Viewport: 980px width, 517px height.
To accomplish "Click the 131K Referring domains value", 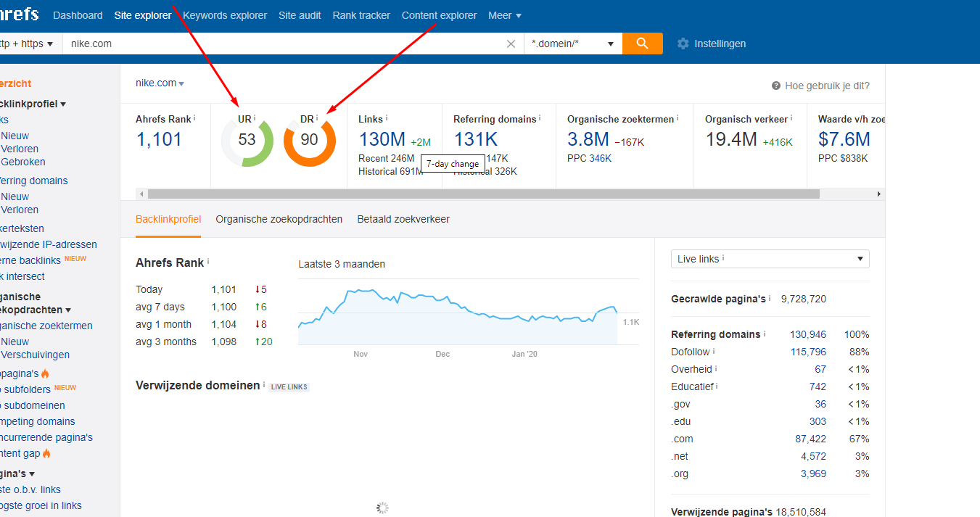I will click(x=476, y=139).
